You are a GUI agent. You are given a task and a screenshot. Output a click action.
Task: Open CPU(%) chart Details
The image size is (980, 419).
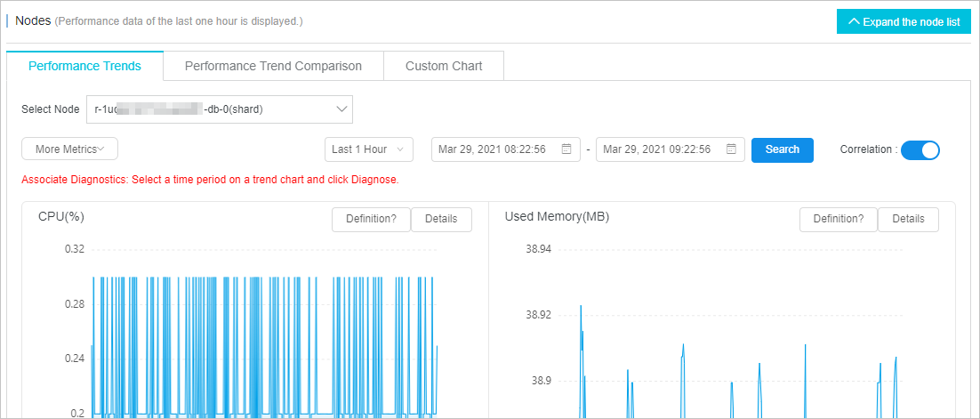tap(441, 220)
